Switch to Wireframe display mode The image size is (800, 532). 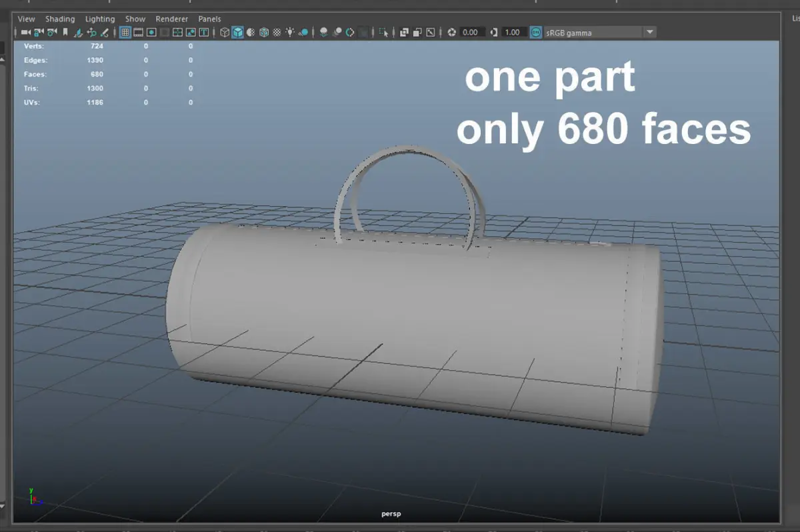point(225,32)
